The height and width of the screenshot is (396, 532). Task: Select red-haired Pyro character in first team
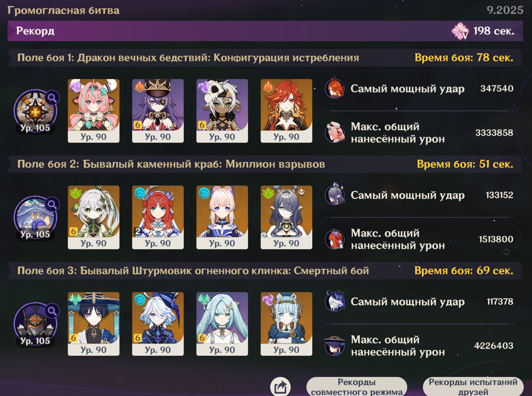coord(286,111)
